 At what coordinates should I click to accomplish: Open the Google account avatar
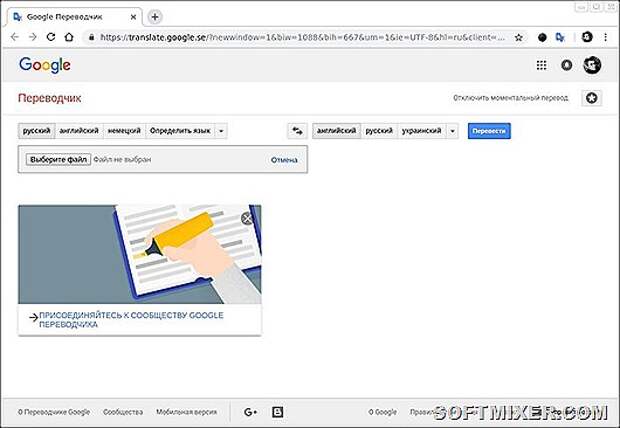[x=592, y=65]
